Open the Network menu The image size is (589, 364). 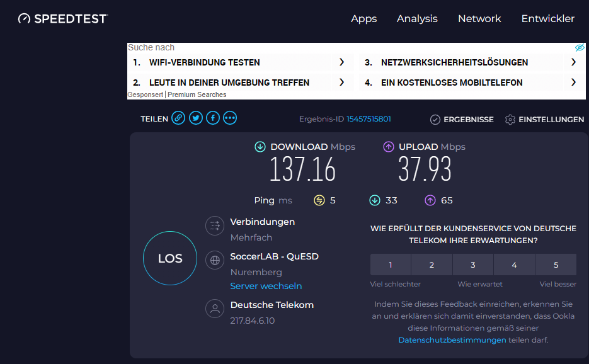pos(479,19)
